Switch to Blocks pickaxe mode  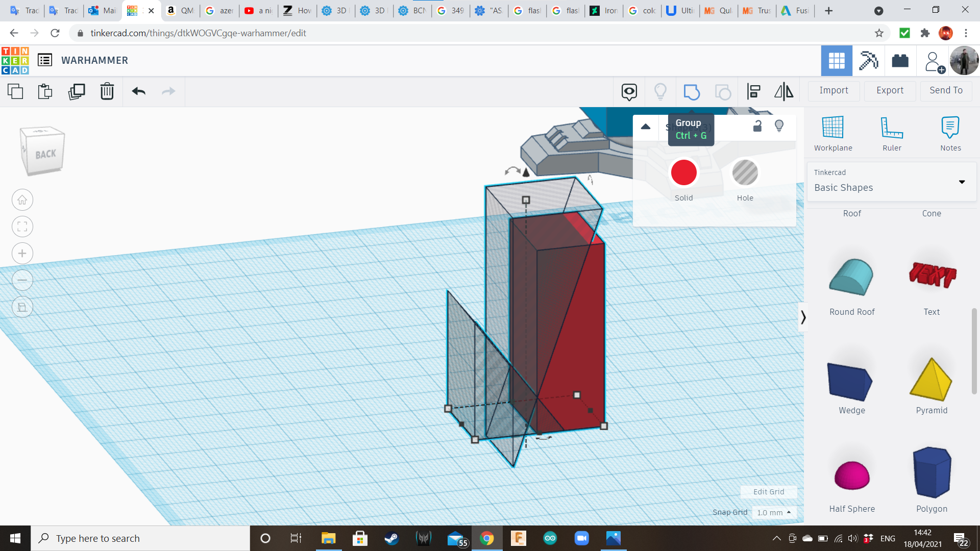coord(868,61)
